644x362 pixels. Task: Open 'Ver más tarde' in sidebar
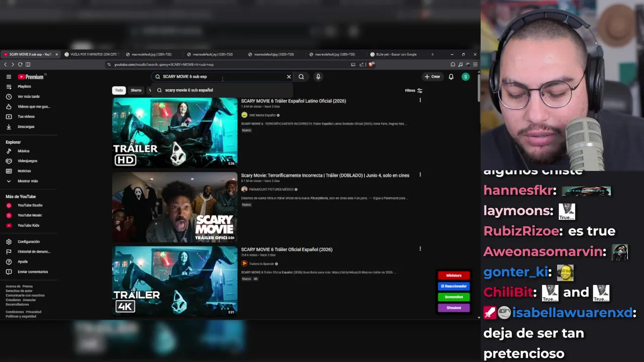[x=28, y=97]
